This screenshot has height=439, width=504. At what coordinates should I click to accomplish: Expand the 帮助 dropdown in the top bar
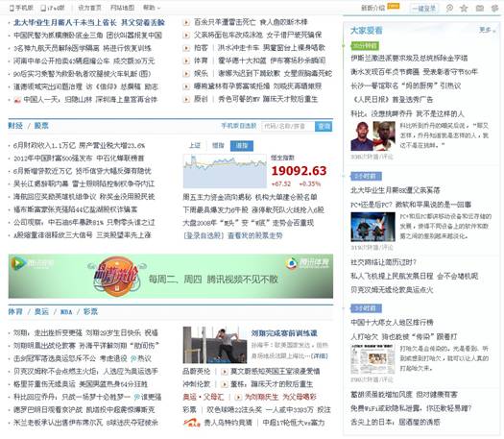152,8
